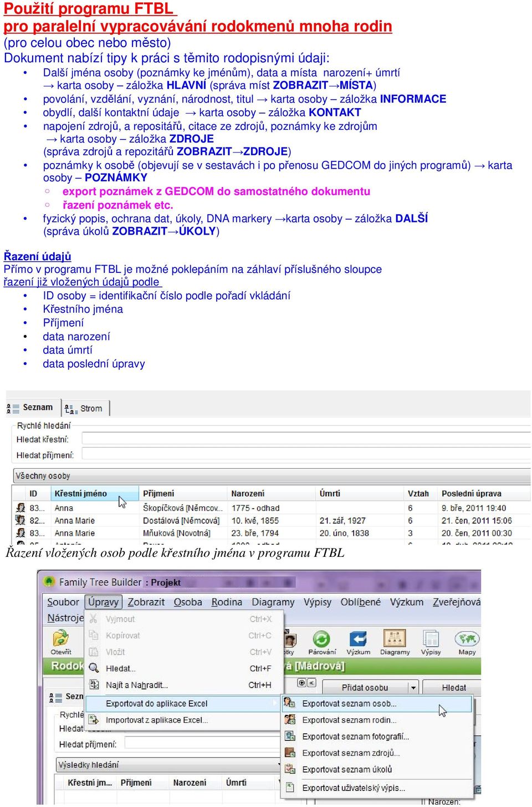Screen dimensions: 532x807
Task: Follow the 'Řazení údajů' heading link
Action: (x=38, y=256)
